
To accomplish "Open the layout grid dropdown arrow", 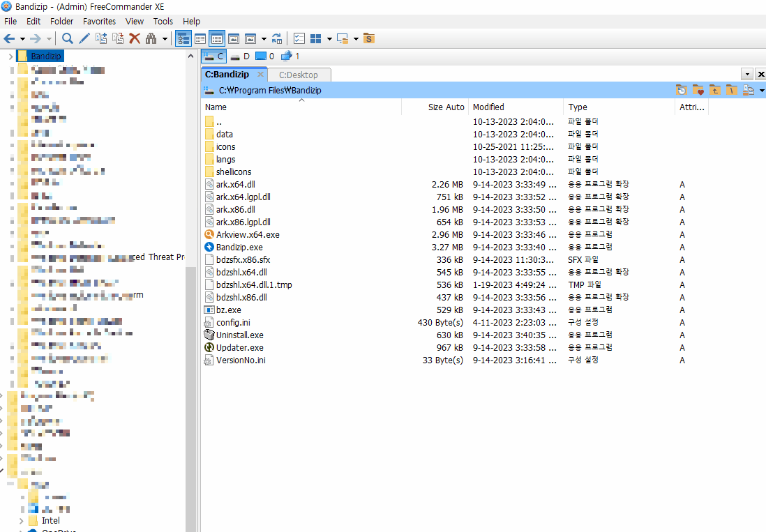I will click(329, 39).
